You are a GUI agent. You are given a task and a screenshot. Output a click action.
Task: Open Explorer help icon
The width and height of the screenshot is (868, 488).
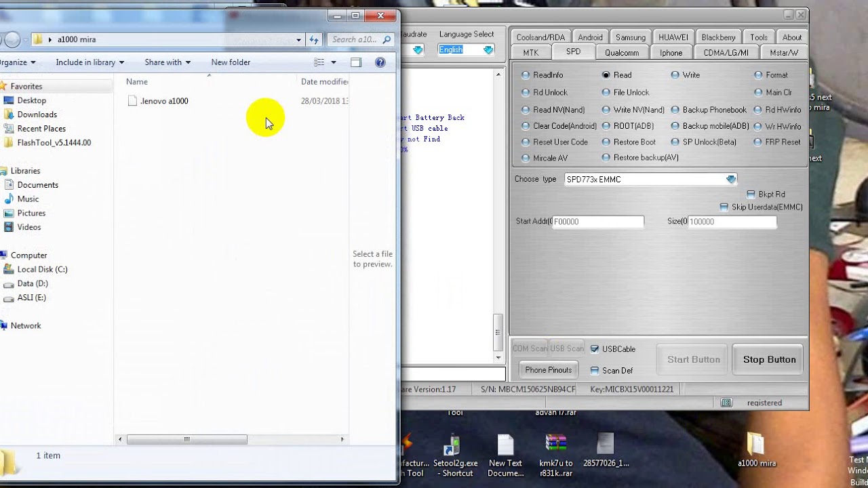[x=380, y=62]
